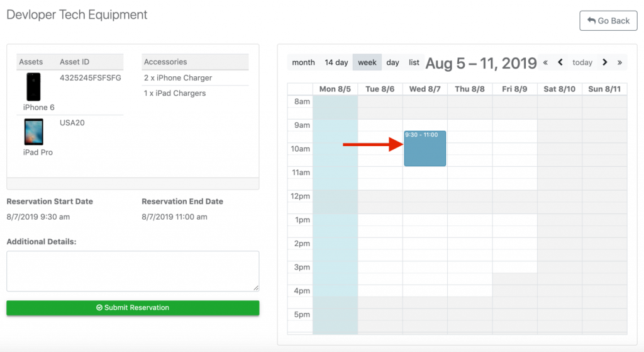Switch calendar to 14 day view

(336, 62)
